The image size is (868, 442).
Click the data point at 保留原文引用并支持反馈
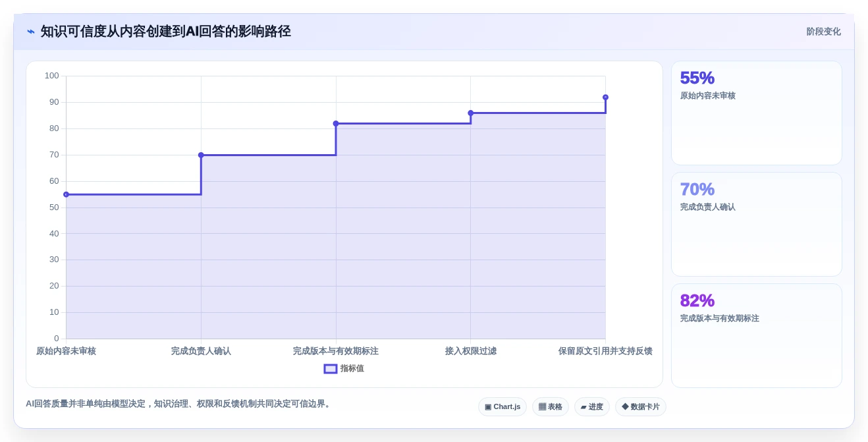pyautogui.click(x=605, y=97)
